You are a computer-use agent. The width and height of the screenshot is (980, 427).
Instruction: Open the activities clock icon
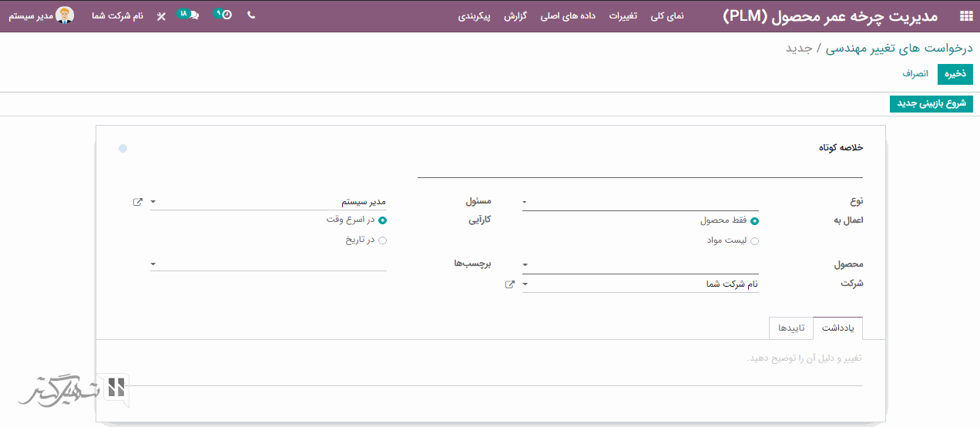coord(224,15)
